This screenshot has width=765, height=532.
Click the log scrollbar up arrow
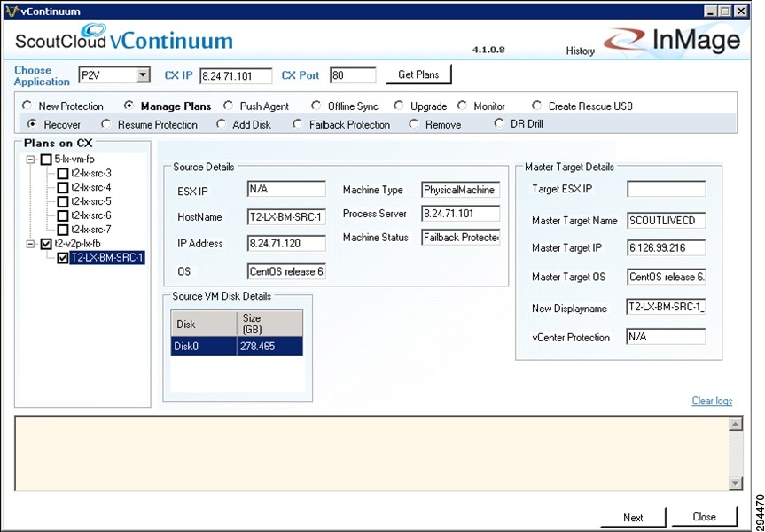(735, 424)
